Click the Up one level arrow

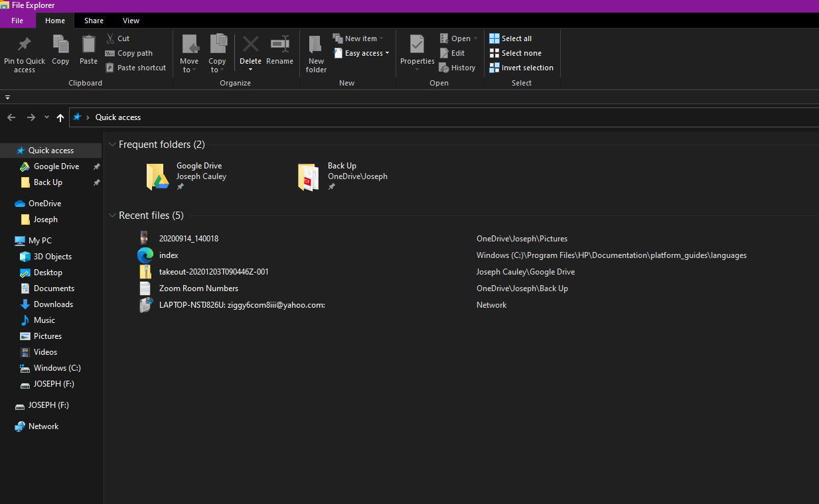[60, 117]
